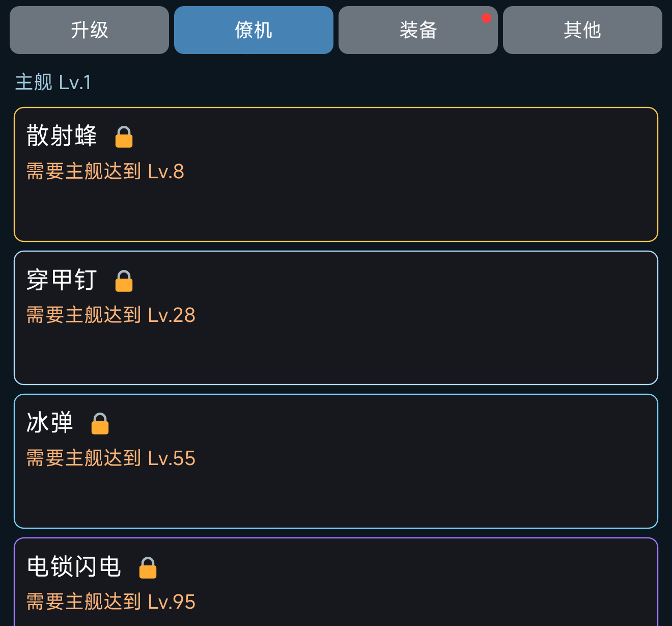Image resolution: width=672 pixels, height=626 pixels.
Task: Click the 散射蜂 title text
Action: pyautogui.click(x=62, y=136)
